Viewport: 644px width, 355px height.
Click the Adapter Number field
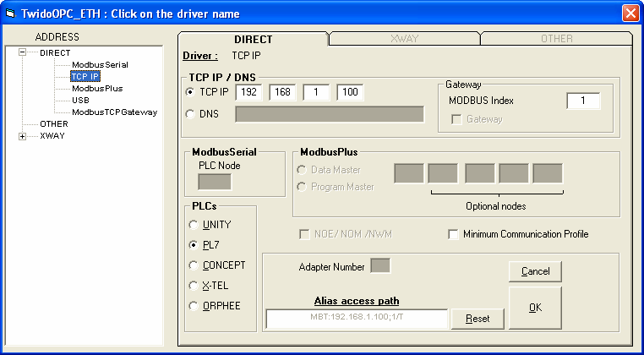pyautogui.click(x=380, y=266)
